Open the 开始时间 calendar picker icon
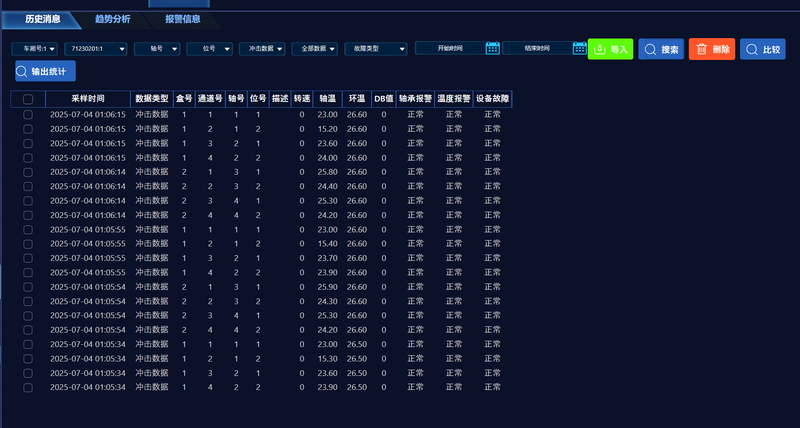This screenshot has width=800, height=428. [x=492, y=48]
